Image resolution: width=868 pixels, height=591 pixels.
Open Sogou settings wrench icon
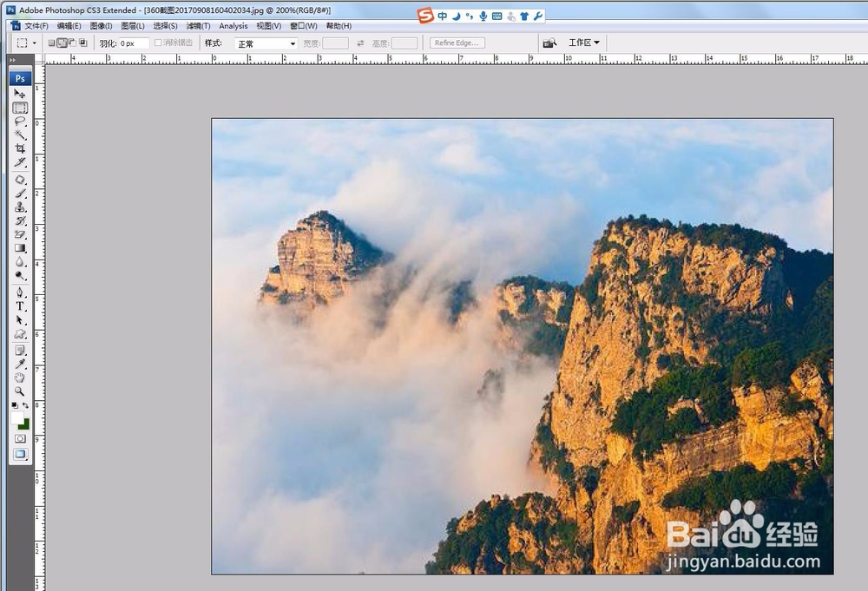(x=538, y=16)
